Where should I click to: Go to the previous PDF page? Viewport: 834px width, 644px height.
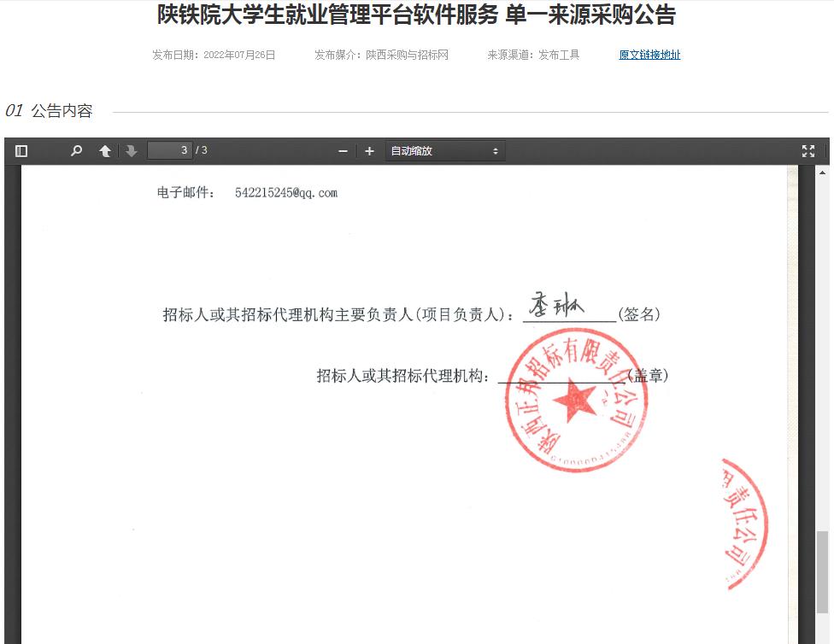point(105,151)
